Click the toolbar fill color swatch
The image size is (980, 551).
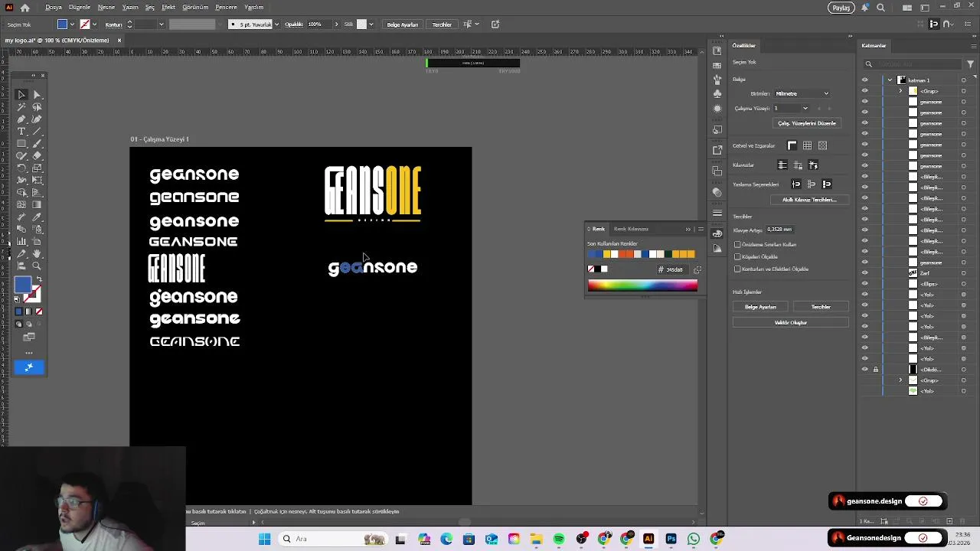22,285
